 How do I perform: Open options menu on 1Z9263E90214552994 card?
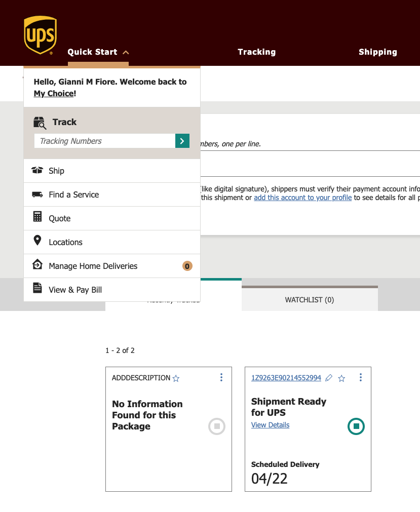[x=361, y=377]
